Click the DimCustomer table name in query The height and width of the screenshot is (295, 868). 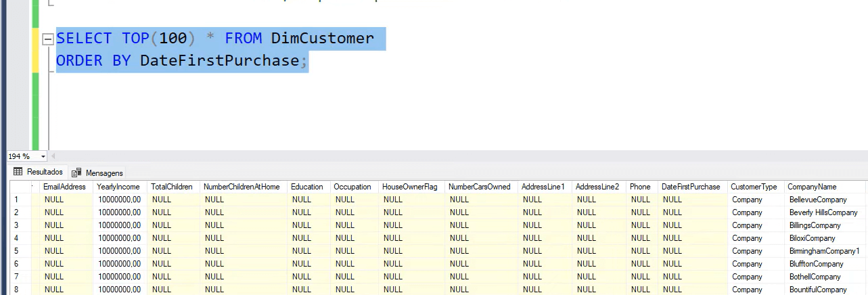click(322, 38)
